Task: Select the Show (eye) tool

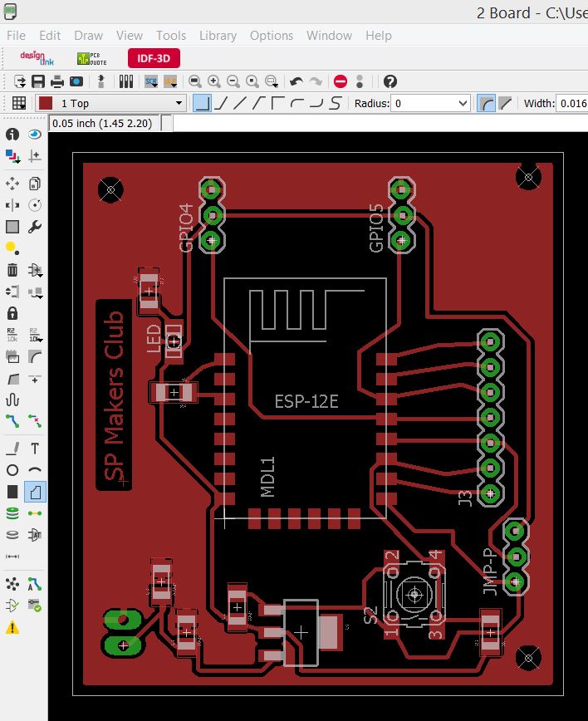Action: 35,134
